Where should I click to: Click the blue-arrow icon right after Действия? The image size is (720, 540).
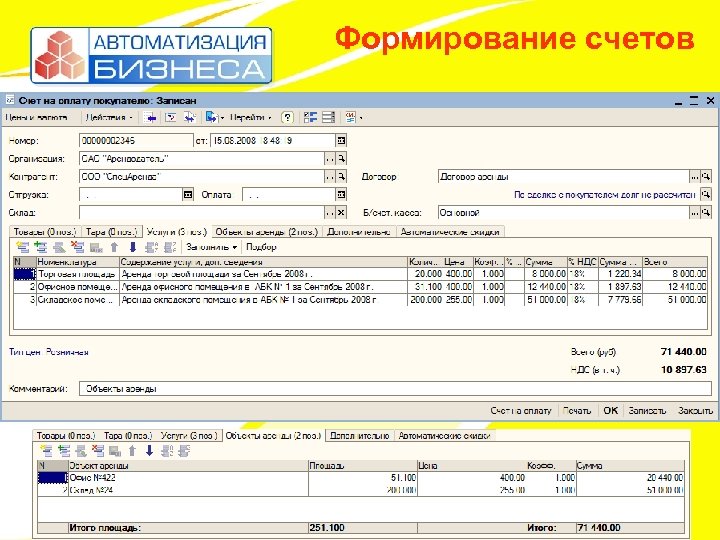point(149,118)
